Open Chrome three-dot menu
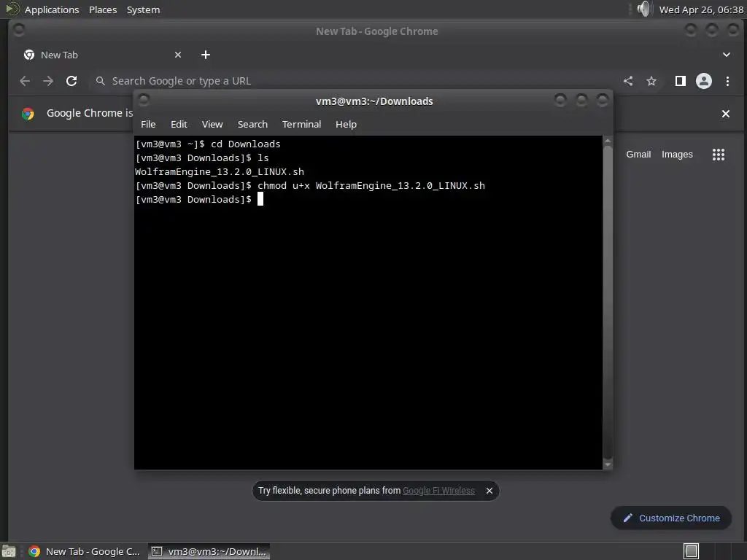747x560 pixels. (x=727, y=81)
